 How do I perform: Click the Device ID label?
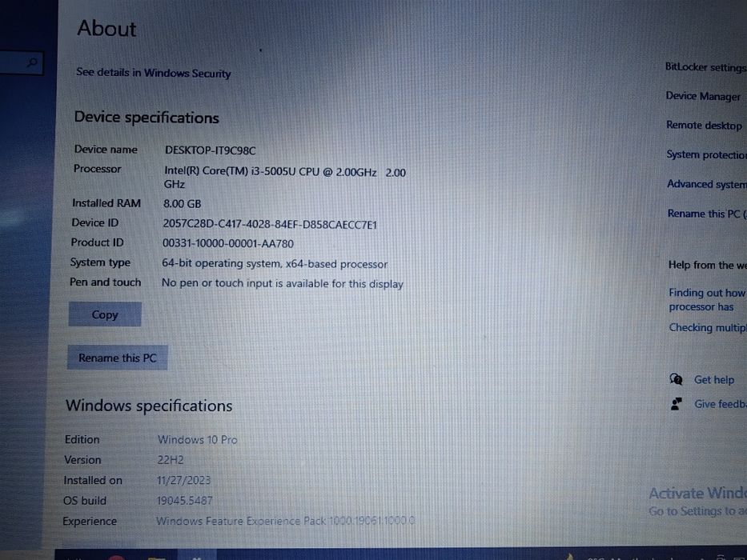tap(94, 223)
